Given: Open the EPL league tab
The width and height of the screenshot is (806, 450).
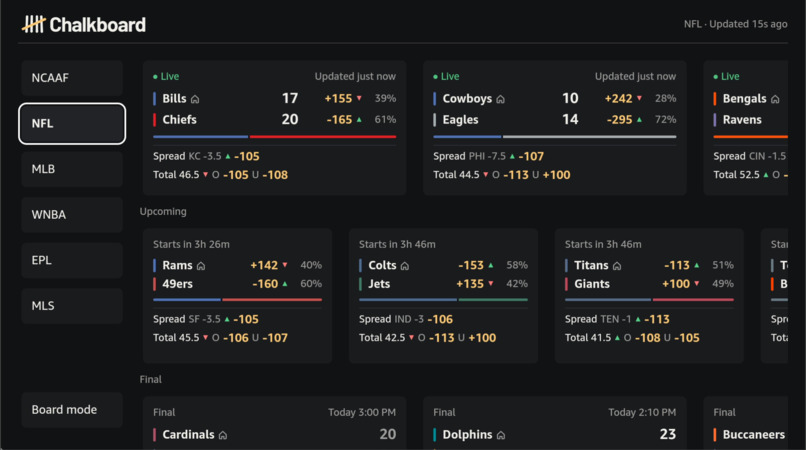Looking at the screenshot, I should 72,260.
